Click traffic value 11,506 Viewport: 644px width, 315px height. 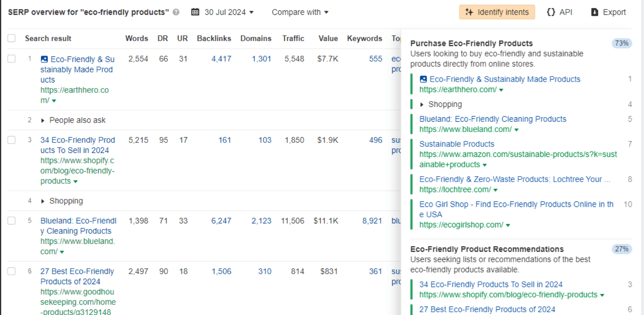tap(293, 221)
